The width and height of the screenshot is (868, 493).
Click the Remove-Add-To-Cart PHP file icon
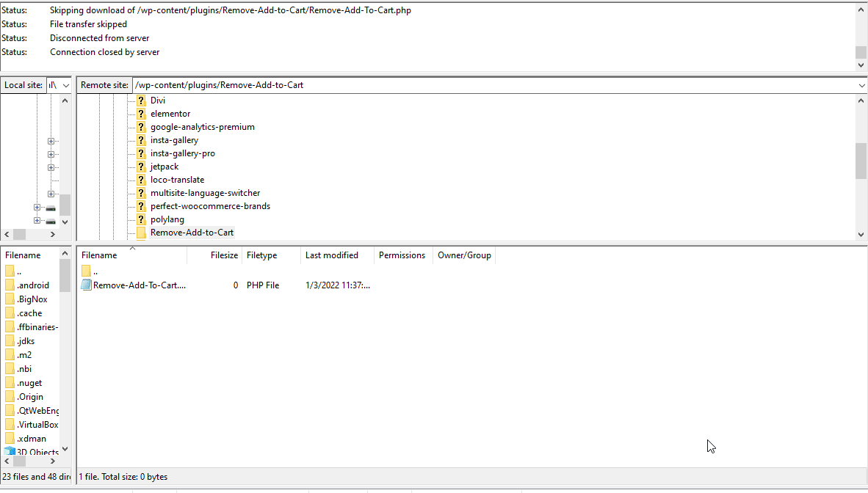click(87, 285)
